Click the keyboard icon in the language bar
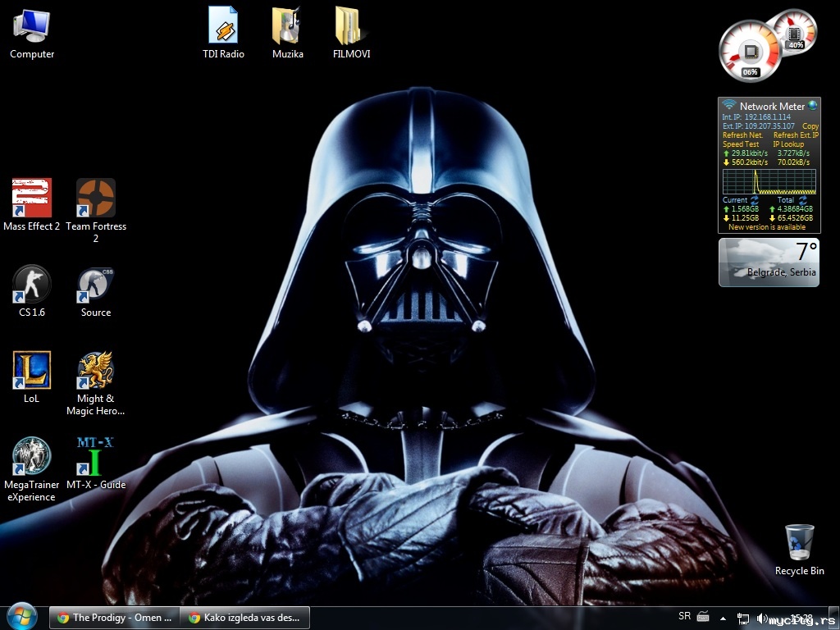The height and width of the screenshot is (630, 840). pos(703,617)
